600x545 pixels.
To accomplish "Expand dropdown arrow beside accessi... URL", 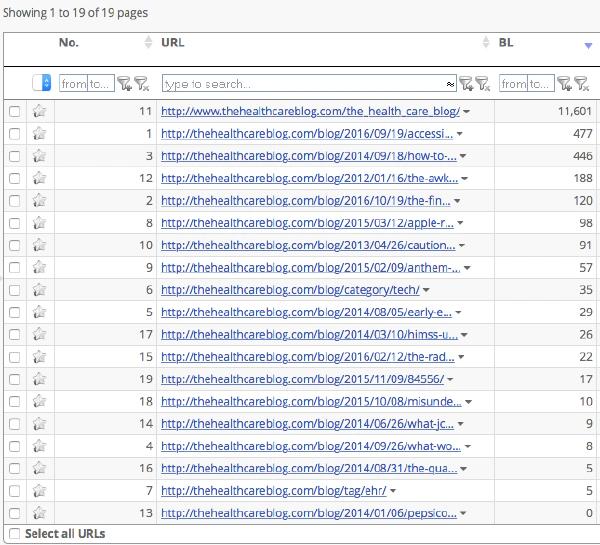I will coord(460,134).
